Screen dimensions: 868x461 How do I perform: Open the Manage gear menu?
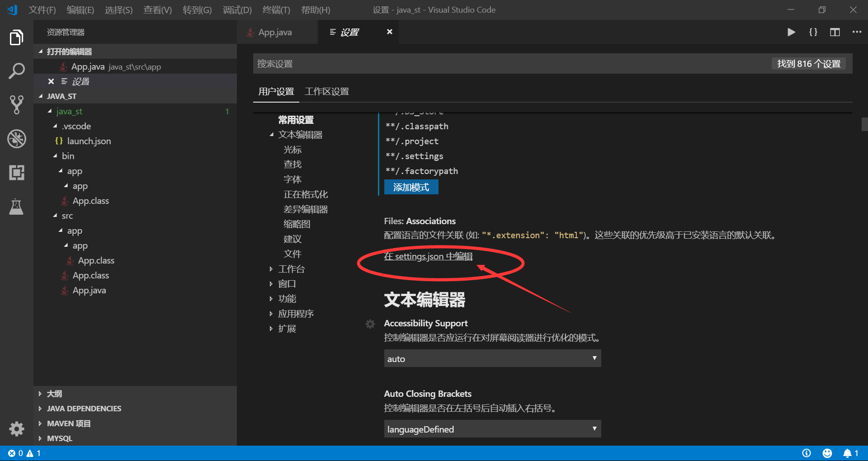click(17, 429)
